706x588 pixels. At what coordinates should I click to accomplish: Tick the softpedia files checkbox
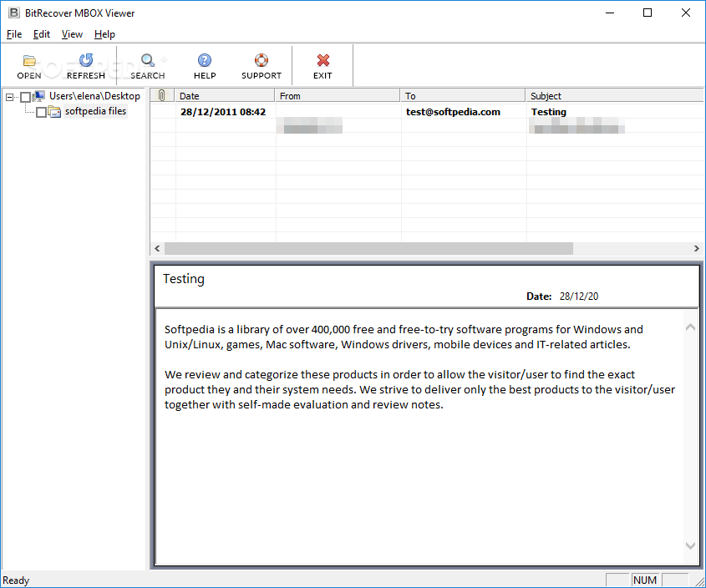41,112
